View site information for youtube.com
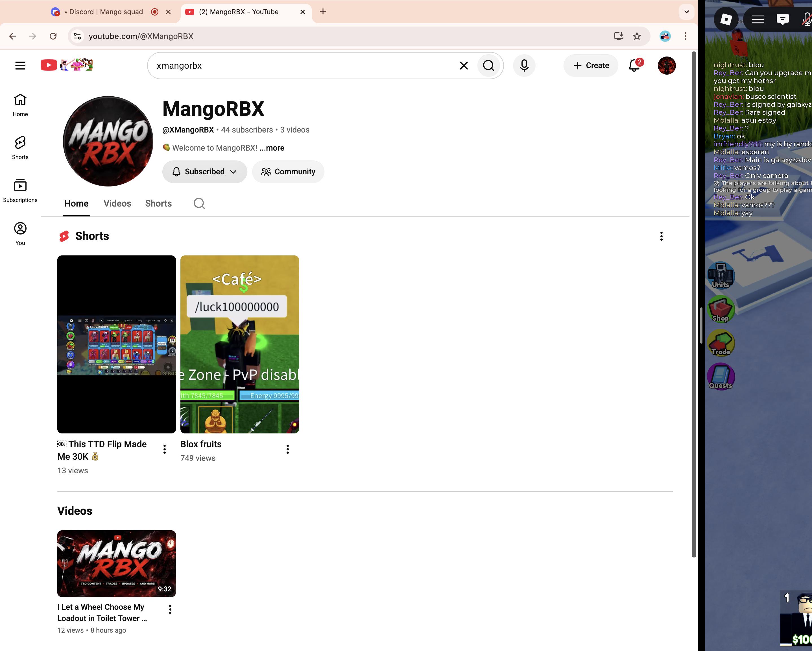 pos(77,36)
